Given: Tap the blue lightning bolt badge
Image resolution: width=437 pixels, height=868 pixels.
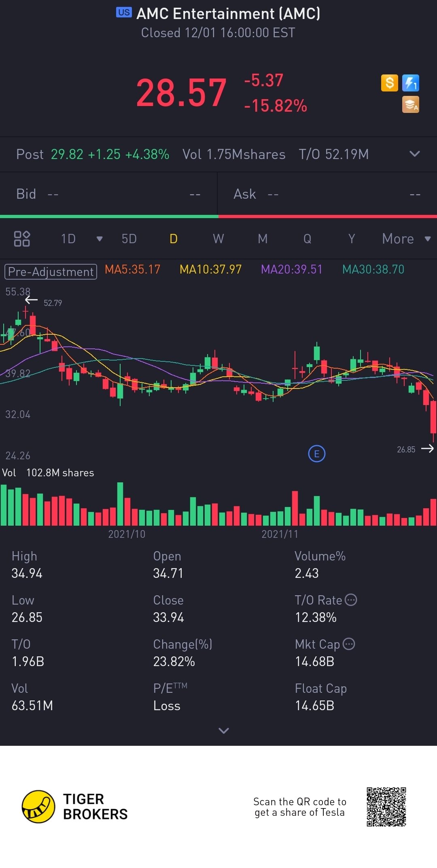Looking at the screenshot, I should 411,83.
